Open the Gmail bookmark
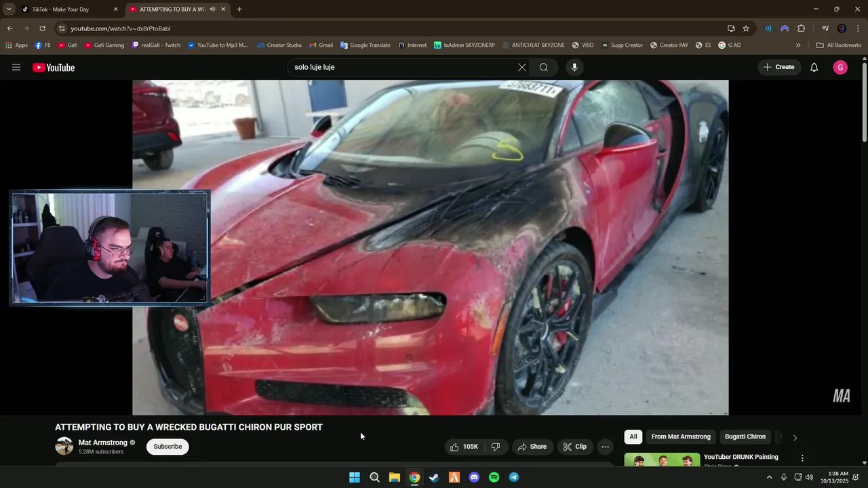This screenshot has width=868, height=488. tap(321, 45)
